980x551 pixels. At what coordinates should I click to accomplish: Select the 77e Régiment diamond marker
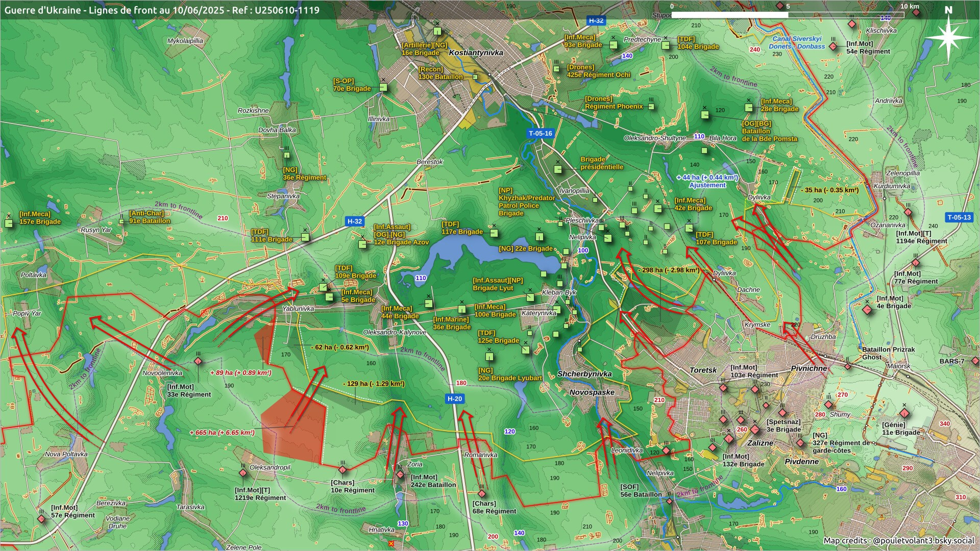tap(916, 263)
